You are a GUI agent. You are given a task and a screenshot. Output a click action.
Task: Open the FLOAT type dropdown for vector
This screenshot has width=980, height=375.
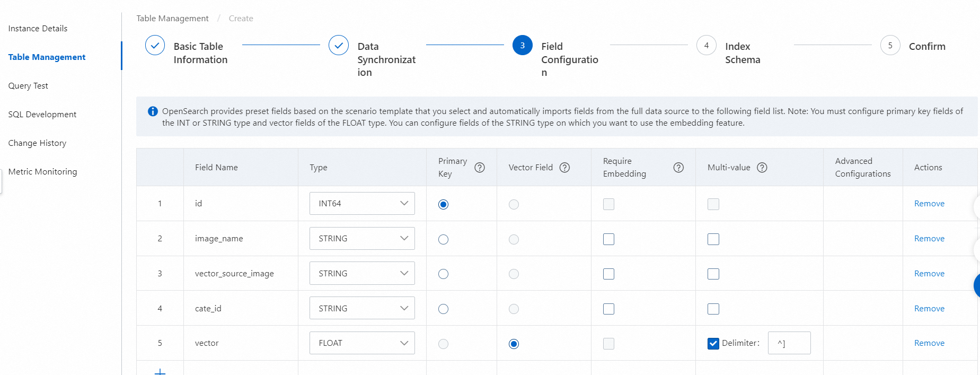(x=362, y=343)
